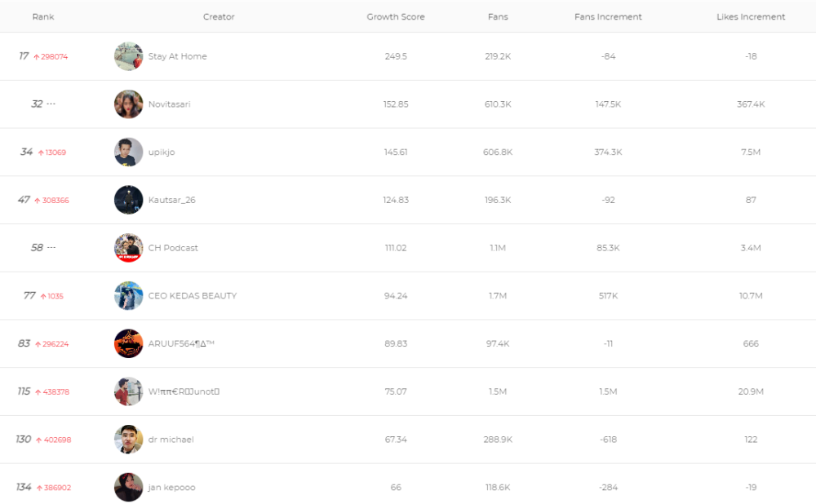Viewport: 816px width, 504px height.
Task: Sort by Likes Increment header
Action: 751,16
